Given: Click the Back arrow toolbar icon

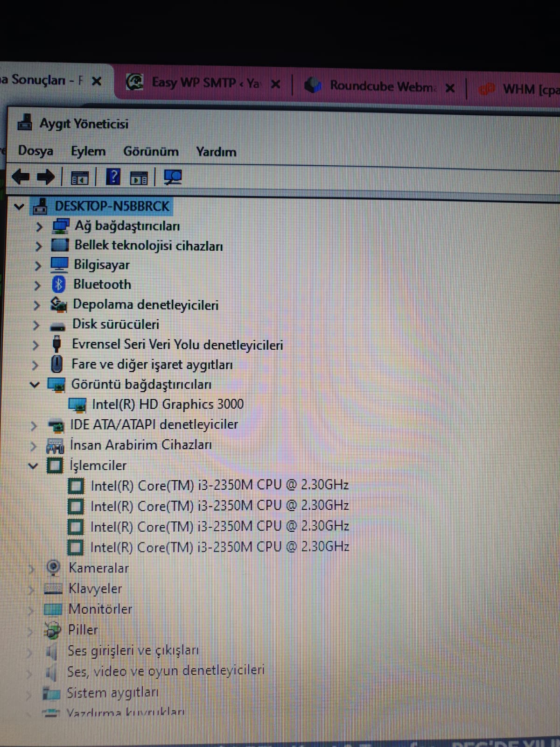Looking at the screenshot, I should click(x=21, y=177).
